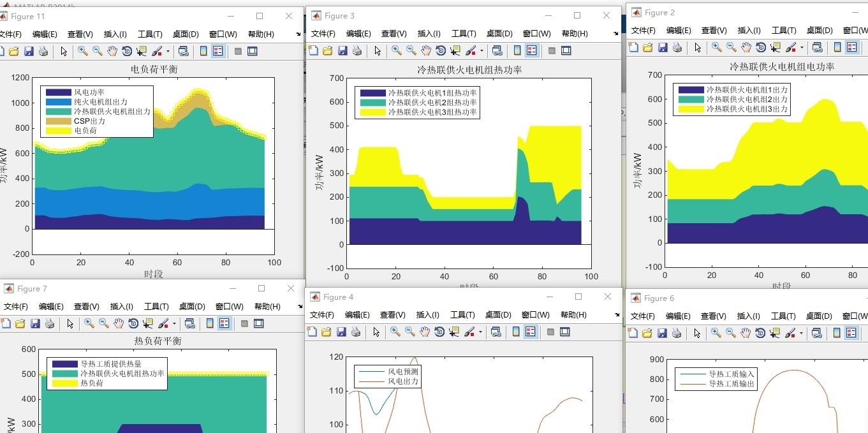The image size is (868, 433).
Task: Click New Figure icon in Figure 6
Action: tap(633, 332)
